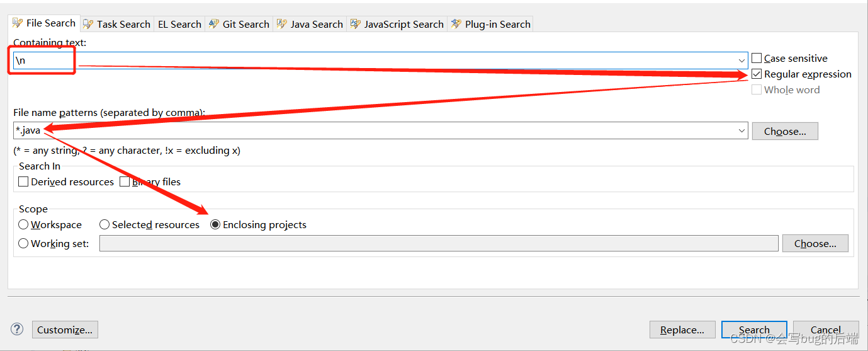
Task: Select the Workspace scope radio button
Action: pos(23,224)
